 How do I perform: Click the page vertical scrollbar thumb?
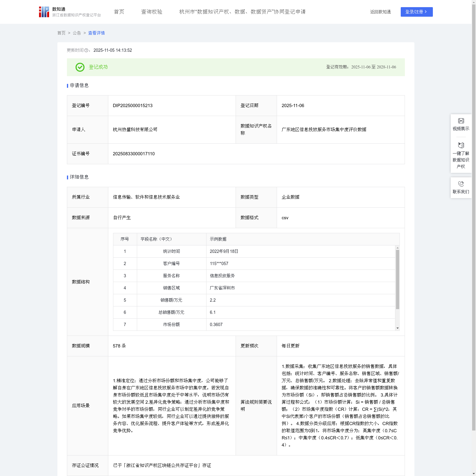(x=474, y=218)
